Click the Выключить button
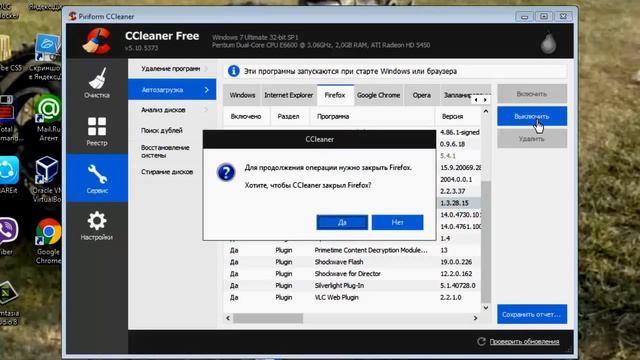This screenshot has height=360, width=640. [x=532, y=116]
